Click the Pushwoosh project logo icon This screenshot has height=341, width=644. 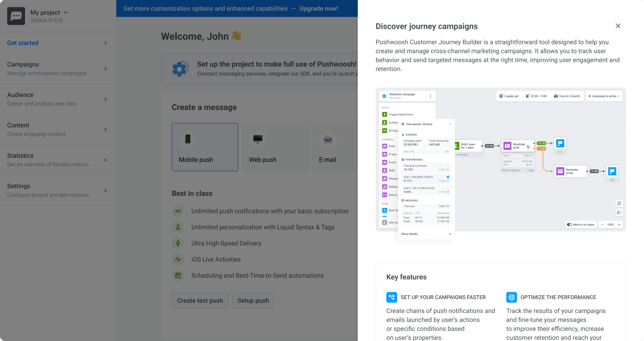point(16,16)
